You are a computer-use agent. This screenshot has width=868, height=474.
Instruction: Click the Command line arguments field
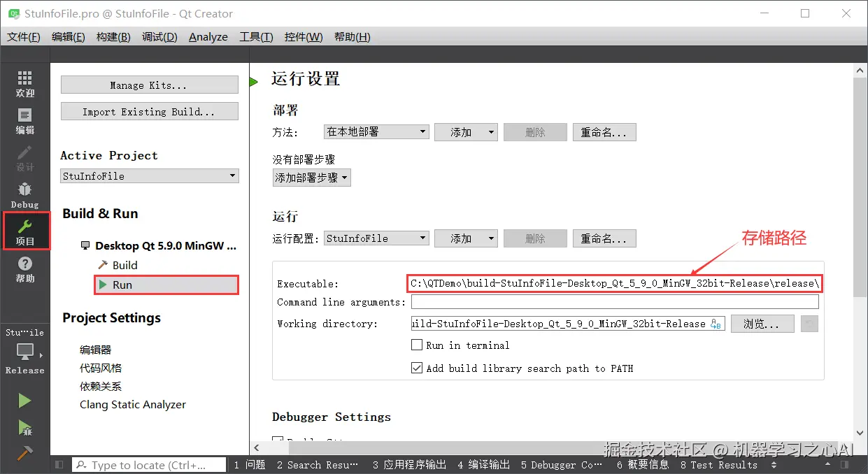(615, 302)
